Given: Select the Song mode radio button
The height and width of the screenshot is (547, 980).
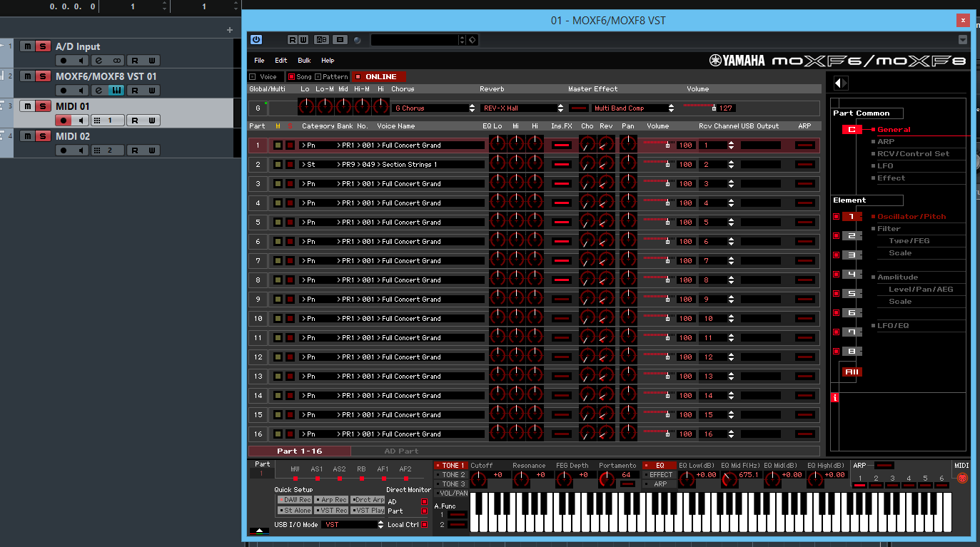Looking at the screenshot, I should coord(291,76).
